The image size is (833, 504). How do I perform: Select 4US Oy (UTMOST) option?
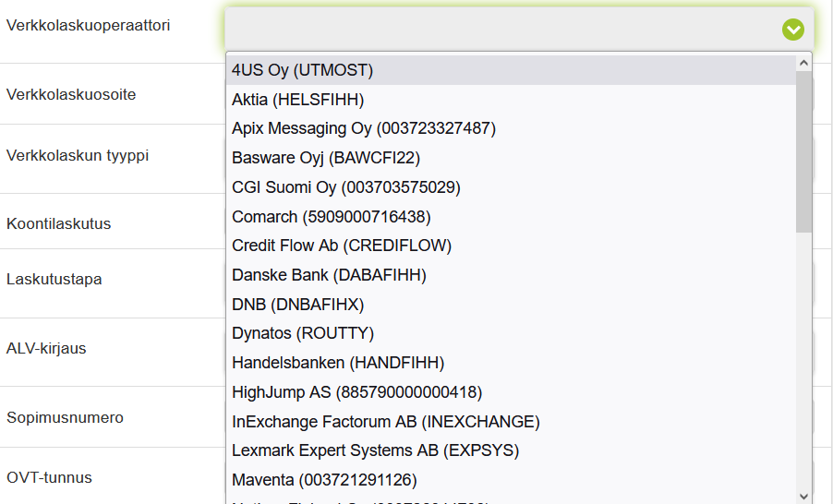pos(302,70)
